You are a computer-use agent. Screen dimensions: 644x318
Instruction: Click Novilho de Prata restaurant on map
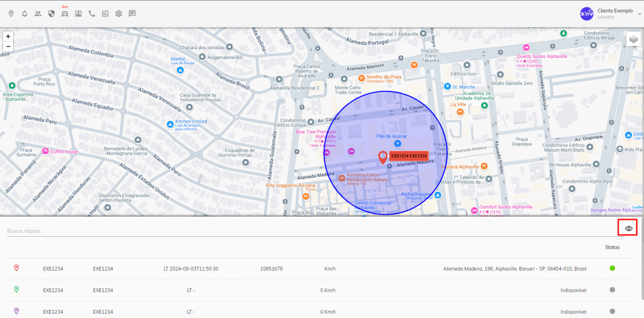tap(362, 77)
